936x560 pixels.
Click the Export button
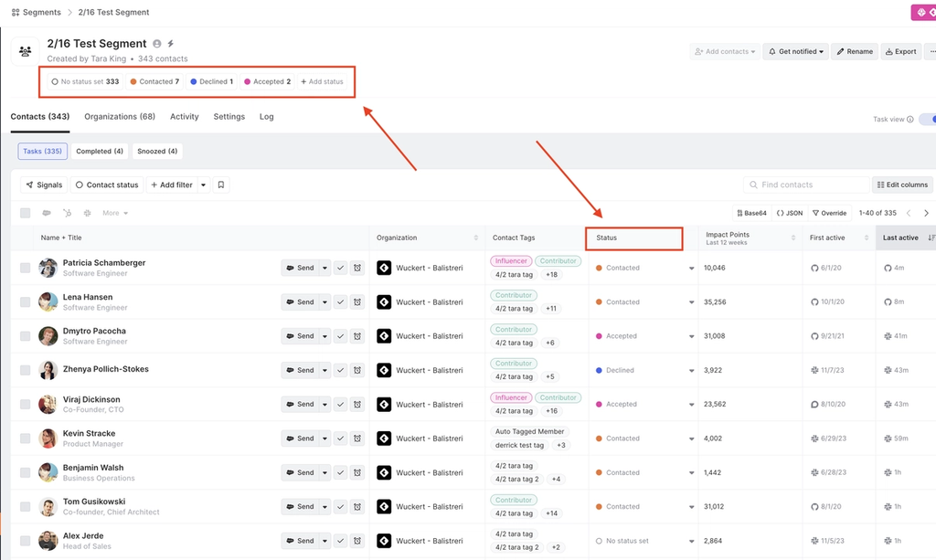pos(900,51)
